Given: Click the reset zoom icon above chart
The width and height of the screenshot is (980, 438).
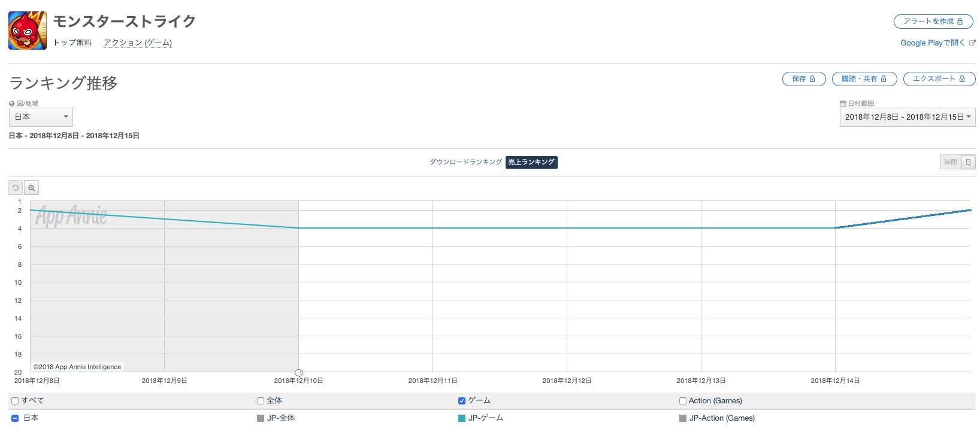Looking at the screenshot, I should tap(16, 188).
